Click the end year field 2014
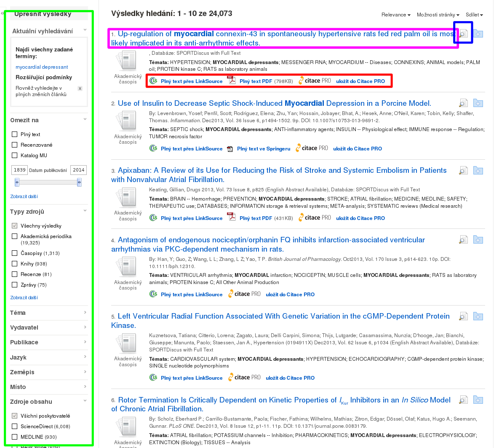The height and width of the screenshot is (448, 499). point(79,170)
